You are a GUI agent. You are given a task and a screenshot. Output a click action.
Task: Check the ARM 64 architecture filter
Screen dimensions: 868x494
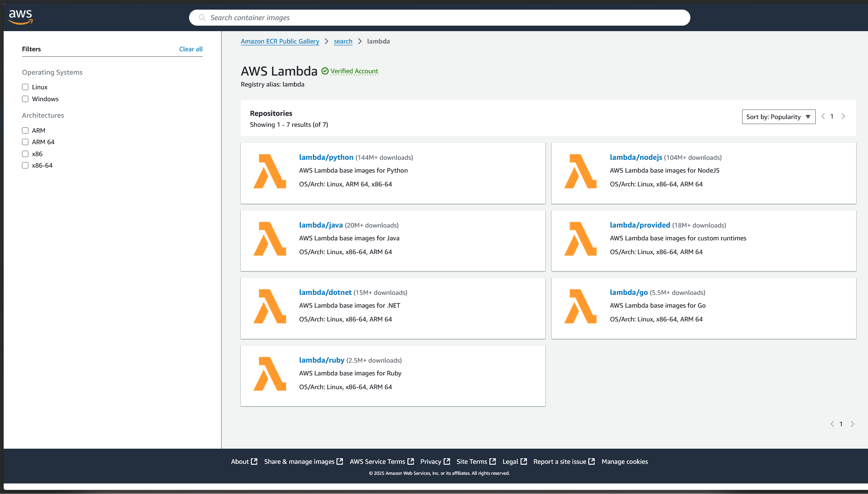pos(25,142)
